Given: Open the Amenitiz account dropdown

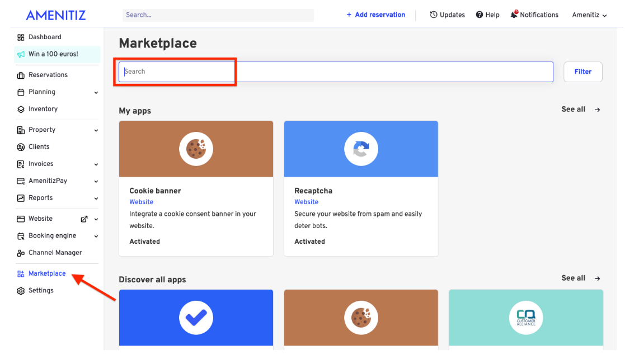Looking at the screenshot, I should pyautogui.click(x=589, y=15).
